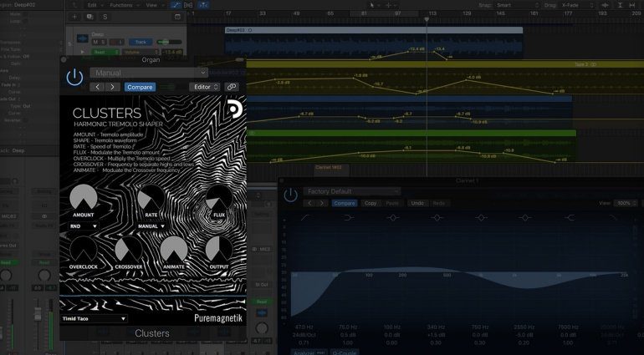This screenshot has width=644, height=355.
Task: Go to next preset in Clusters window
Action: click(112, 87)
